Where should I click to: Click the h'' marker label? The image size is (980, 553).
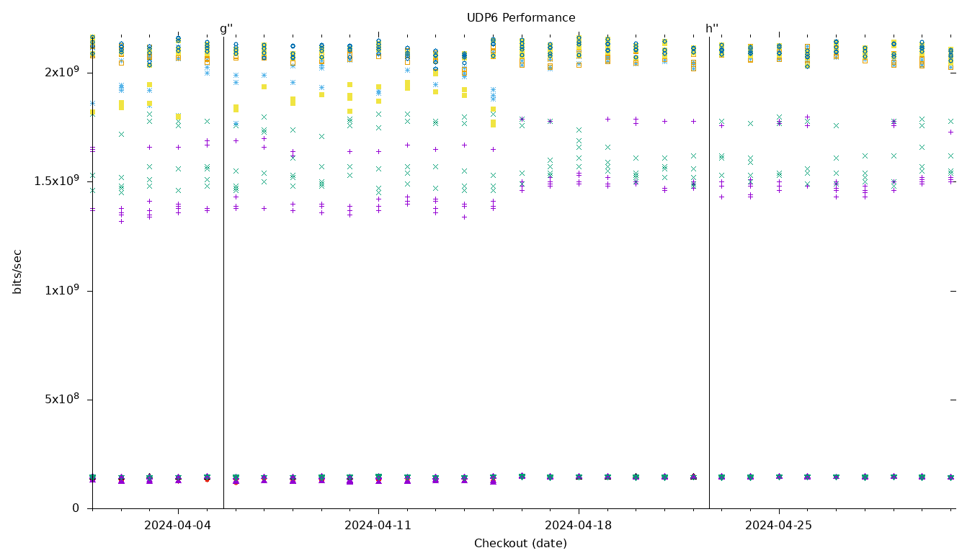click(712, 29)
